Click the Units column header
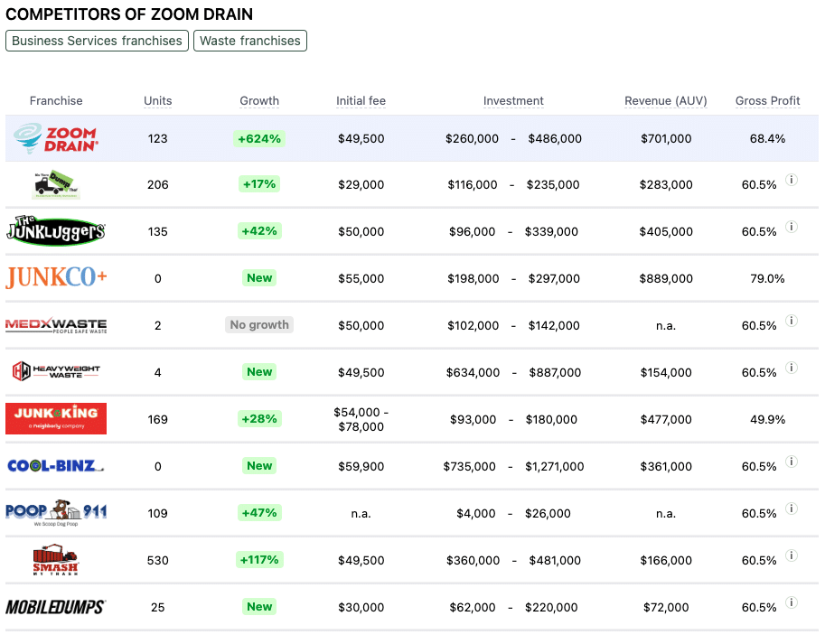 click(x=158, y=100)
